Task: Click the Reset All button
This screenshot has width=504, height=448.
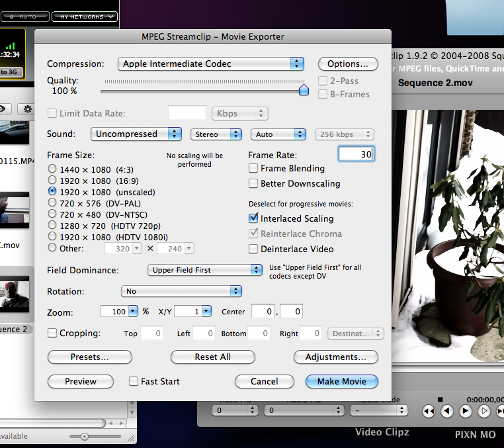Action: coord(213,357)
